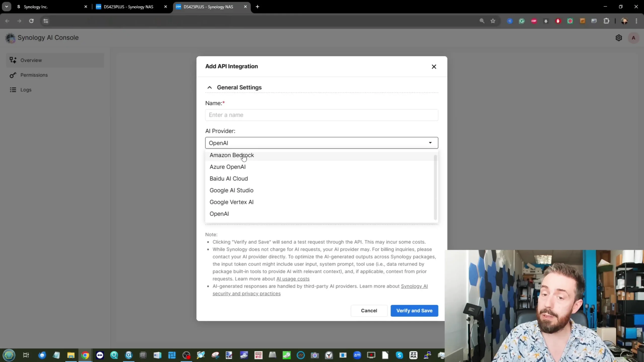This screenshot has width=644, height=362.
Task: Click the zoom magnifier in address bar
Action: coord(482,21)
